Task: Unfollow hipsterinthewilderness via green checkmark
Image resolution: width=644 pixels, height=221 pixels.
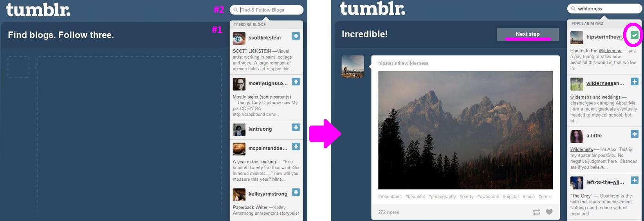Action: [x=635, y=35]
